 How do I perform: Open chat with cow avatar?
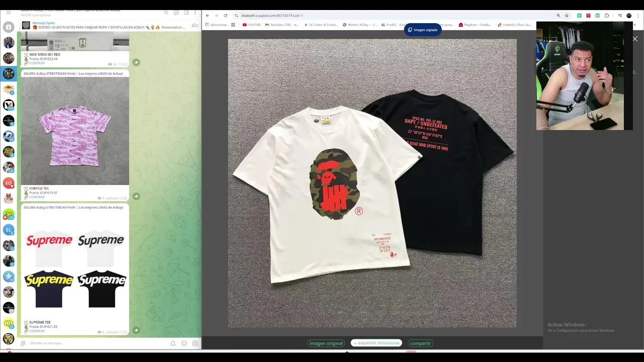[x=9, y=292]
